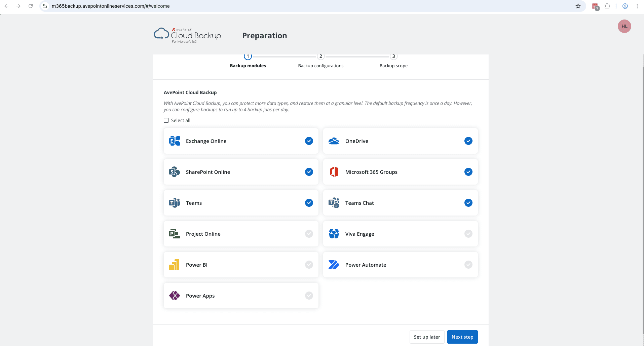Click the Power Automate label
Screen dimensions: 644x346
click(x=366, y=265)
